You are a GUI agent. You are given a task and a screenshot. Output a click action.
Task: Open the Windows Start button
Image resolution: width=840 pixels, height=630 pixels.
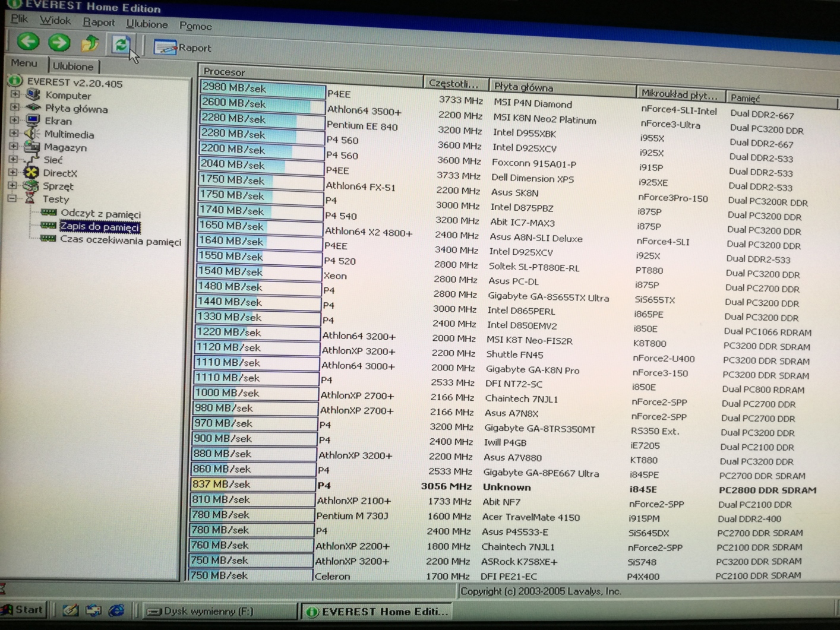click(x=23, y=610)
